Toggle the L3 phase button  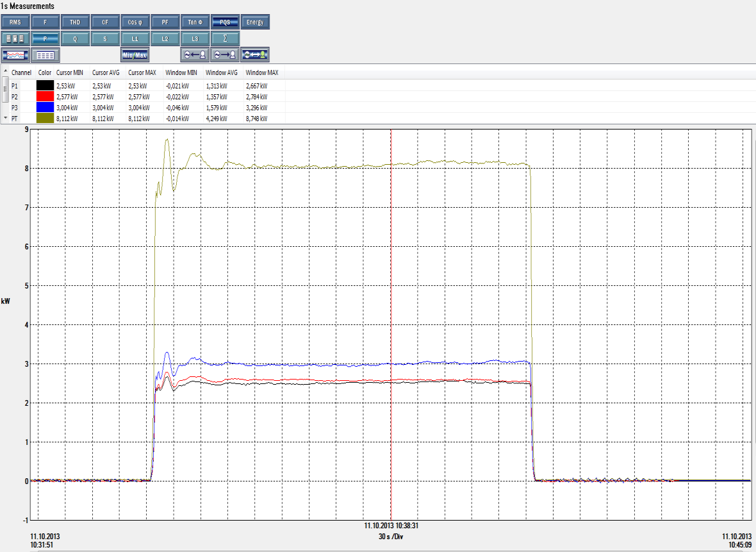tap(195, 38)
